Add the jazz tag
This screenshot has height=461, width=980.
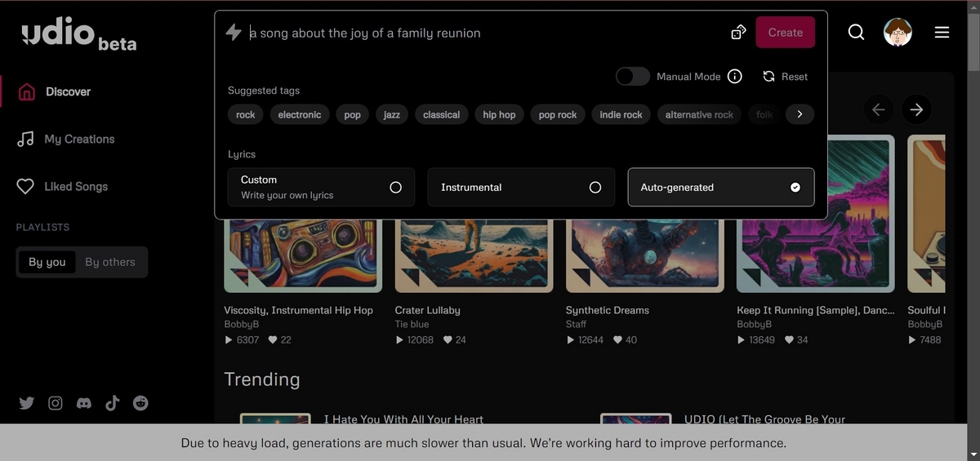click(392, 114)
